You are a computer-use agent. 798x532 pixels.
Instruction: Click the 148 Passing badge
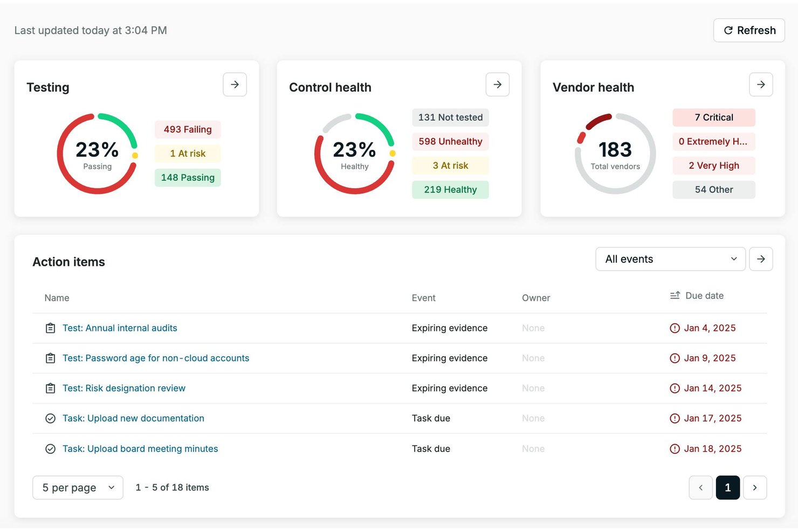tap(188, 178)
